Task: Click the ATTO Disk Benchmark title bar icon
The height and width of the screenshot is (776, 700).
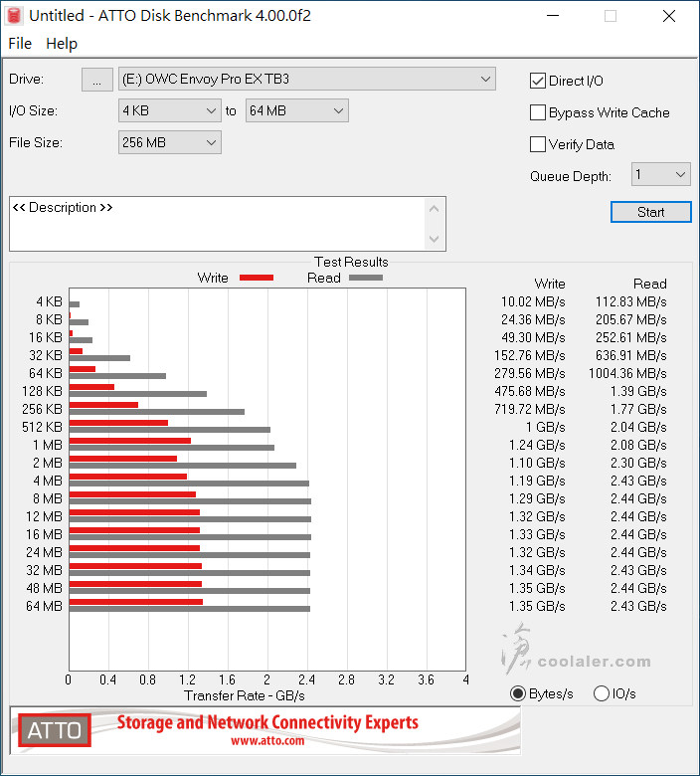Action: (x=14, y=15)
